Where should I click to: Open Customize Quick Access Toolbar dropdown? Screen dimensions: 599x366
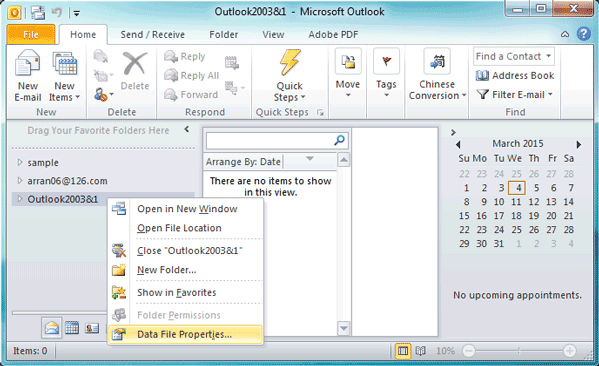tap(76, 14)
